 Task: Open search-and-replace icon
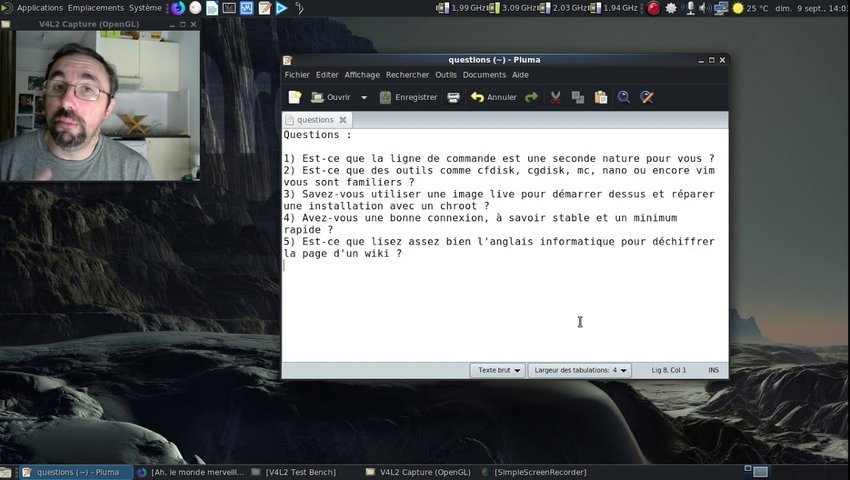647,97
